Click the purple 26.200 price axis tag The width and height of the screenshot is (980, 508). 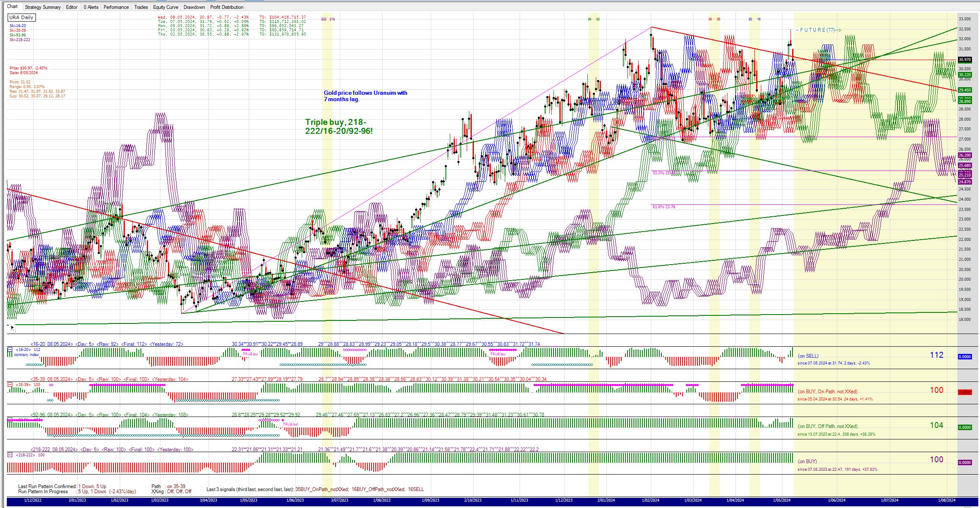click(964, 155)
